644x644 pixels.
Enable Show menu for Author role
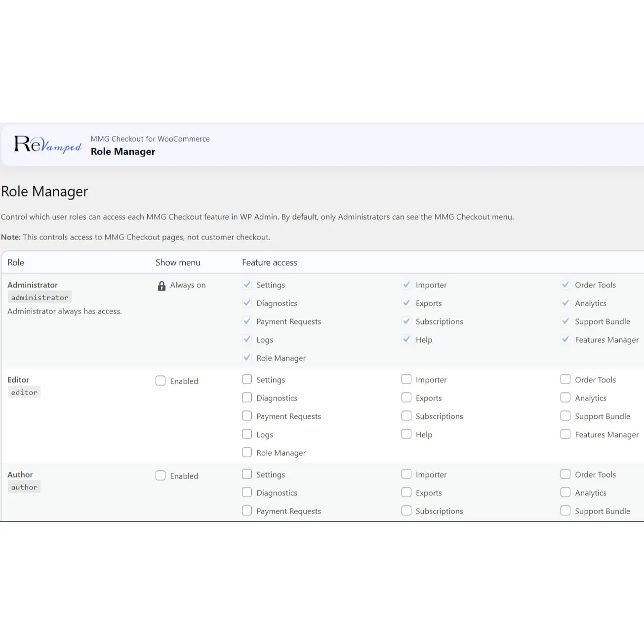161,476
